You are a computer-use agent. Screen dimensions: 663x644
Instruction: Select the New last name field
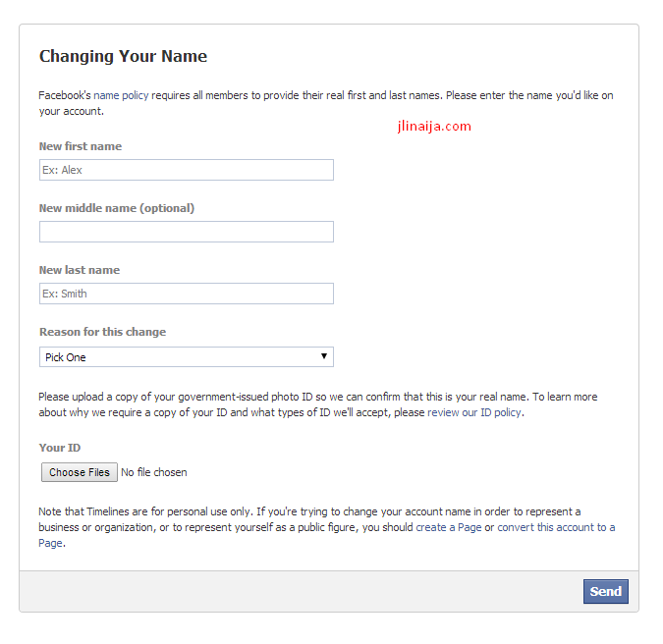coord(187,294)
